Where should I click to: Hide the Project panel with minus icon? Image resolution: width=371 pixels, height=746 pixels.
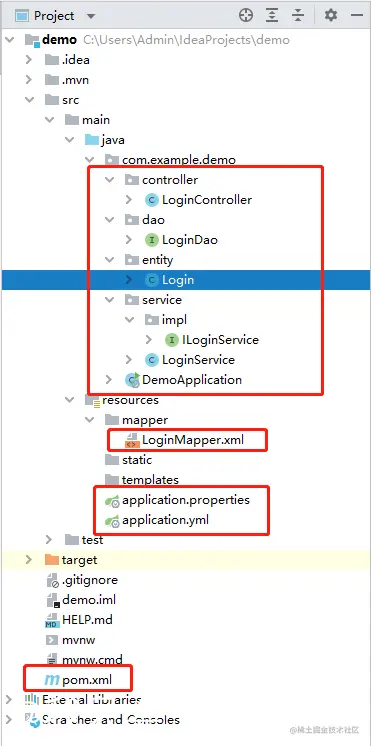[357, 15]
